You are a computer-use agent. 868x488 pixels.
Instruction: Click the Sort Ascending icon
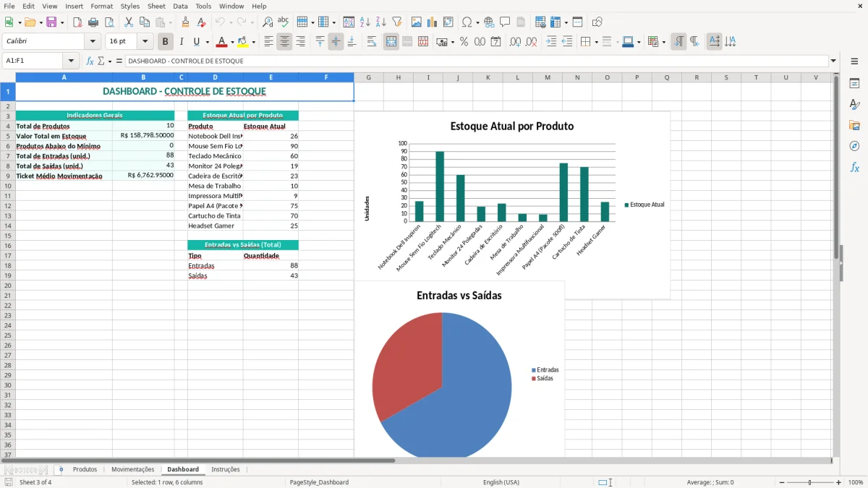pos(365,22)
